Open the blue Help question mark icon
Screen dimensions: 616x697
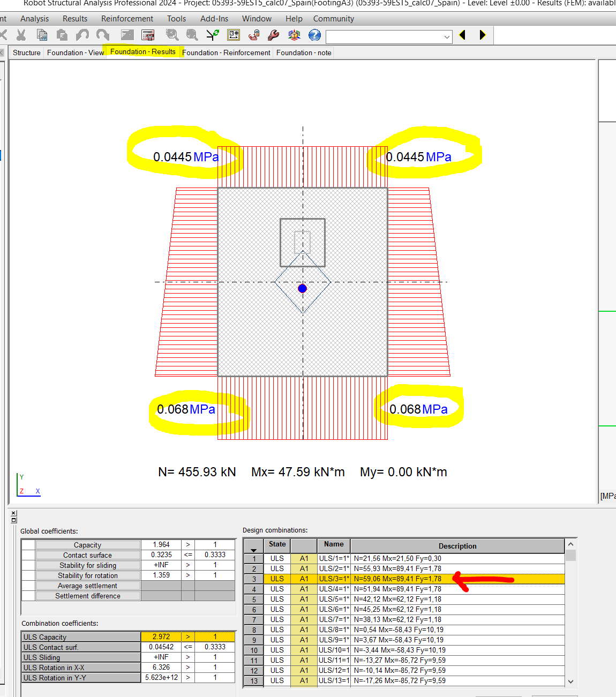314,35
